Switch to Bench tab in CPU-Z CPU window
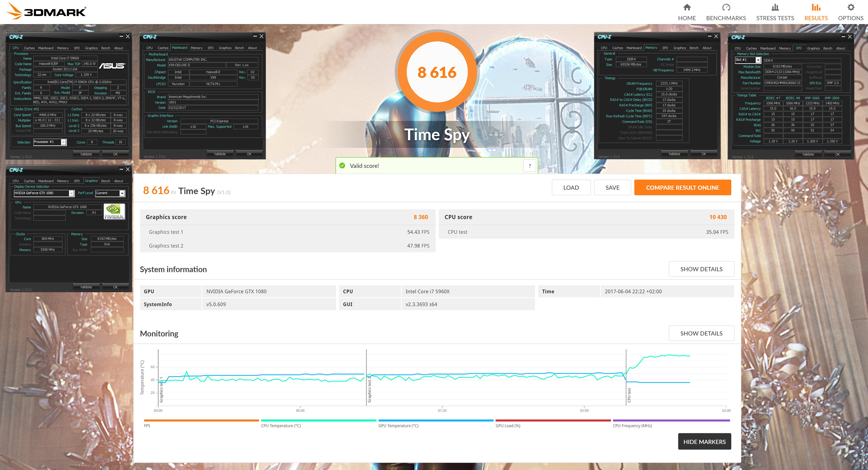 click(106, 48)
